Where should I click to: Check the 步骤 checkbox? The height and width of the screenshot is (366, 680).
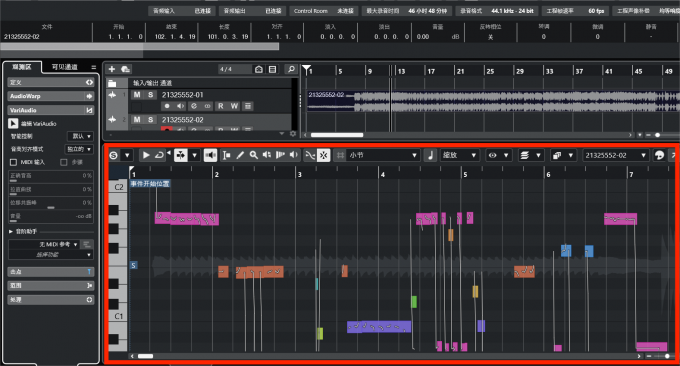(x=64, y=162)
